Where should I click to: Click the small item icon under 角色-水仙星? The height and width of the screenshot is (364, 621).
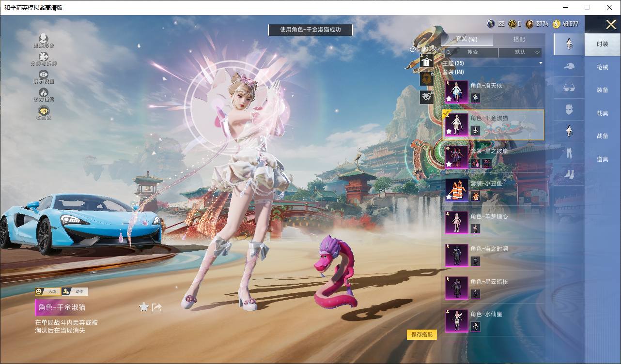[475, 326]
